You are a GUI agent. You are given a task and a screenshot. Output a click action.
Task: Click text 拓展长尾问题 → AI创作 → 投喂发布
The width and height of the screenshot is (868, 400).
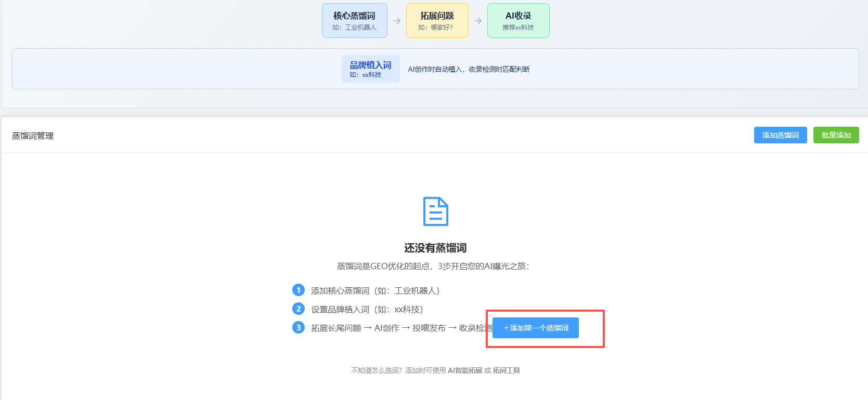pos(379,328)
